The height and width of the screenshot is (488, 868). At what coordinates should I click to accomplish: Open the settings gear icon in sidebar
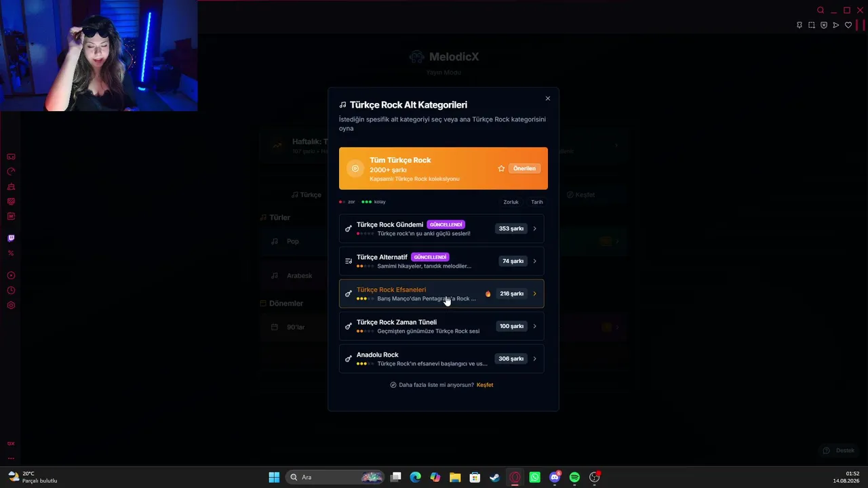(11, 305)
